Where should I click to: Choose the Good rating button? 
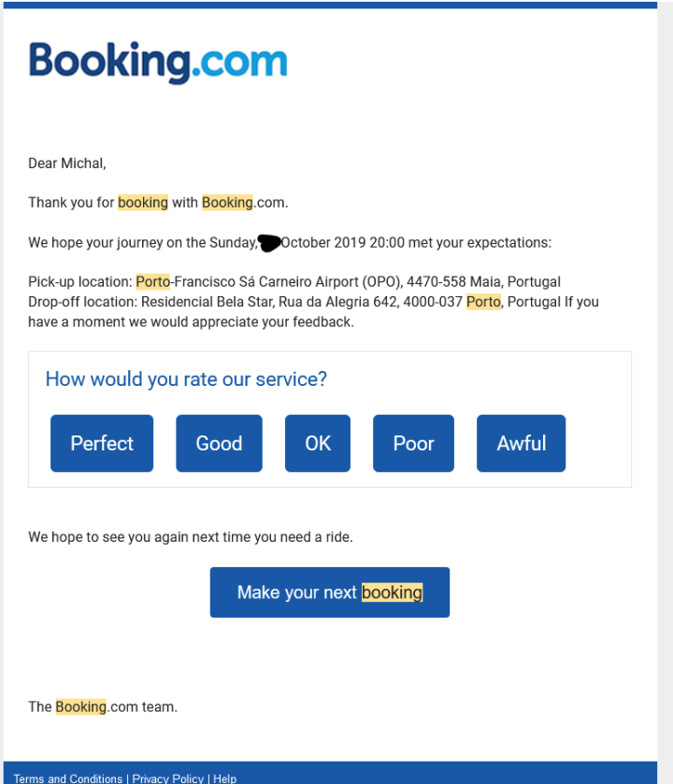click(219, 443)
